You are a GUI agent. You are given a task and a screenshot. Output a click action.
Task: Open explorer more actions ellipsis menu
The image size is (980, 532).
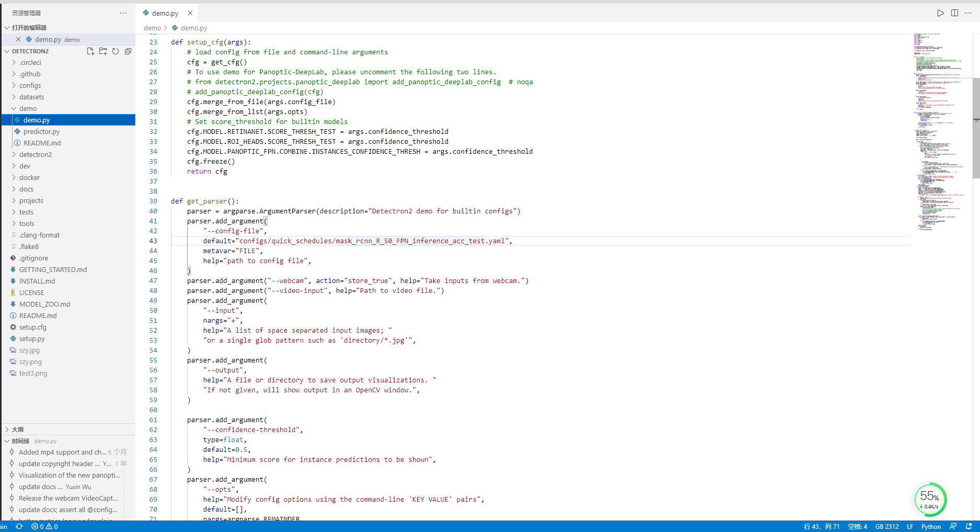pyautogui.click(x=123, y=13)
